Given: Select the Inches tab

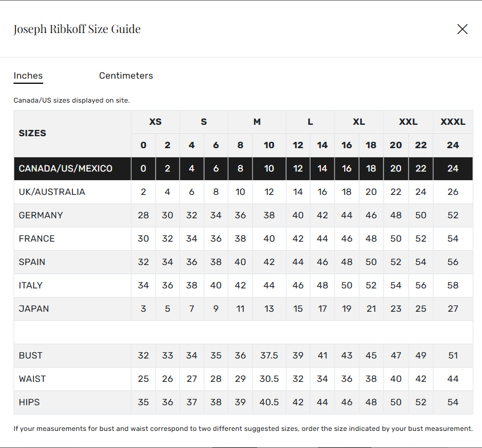Looking at the screenshot, I should coord(28,75).
